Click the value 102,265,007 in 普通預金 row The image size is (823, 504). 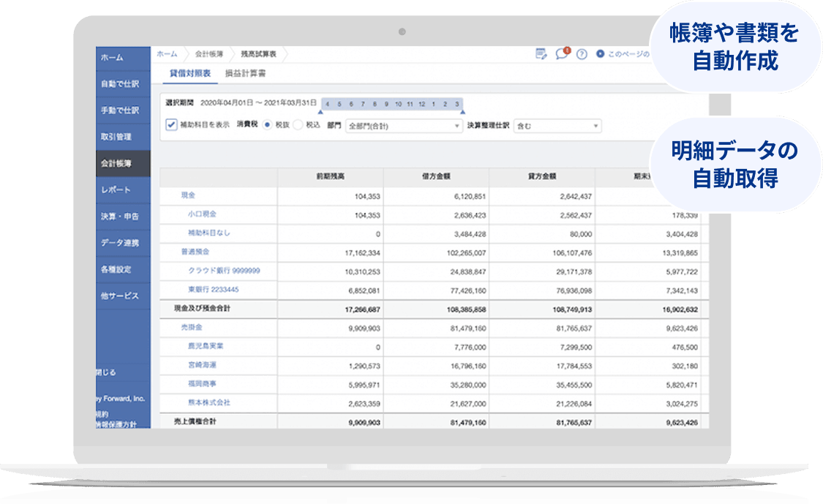pos(466,253)
